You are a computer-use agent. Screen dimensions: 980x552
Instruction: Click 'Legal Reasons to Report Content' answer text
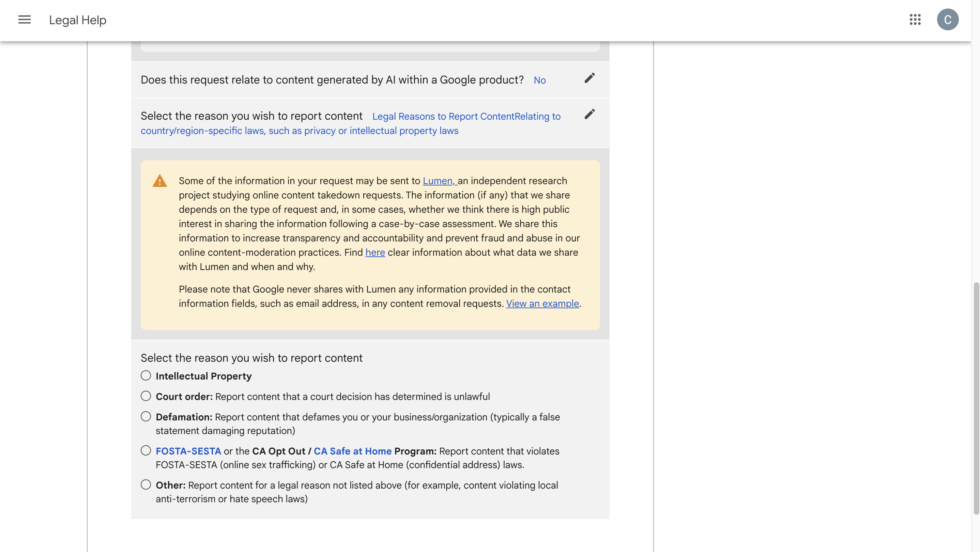tap(351, 123)
